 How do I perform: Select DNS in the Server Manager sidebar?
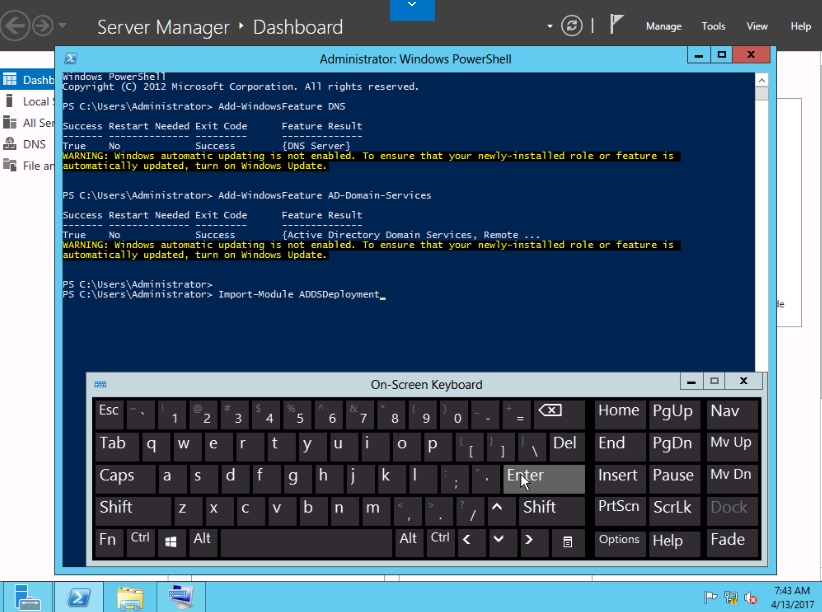[x=28, y=144]
